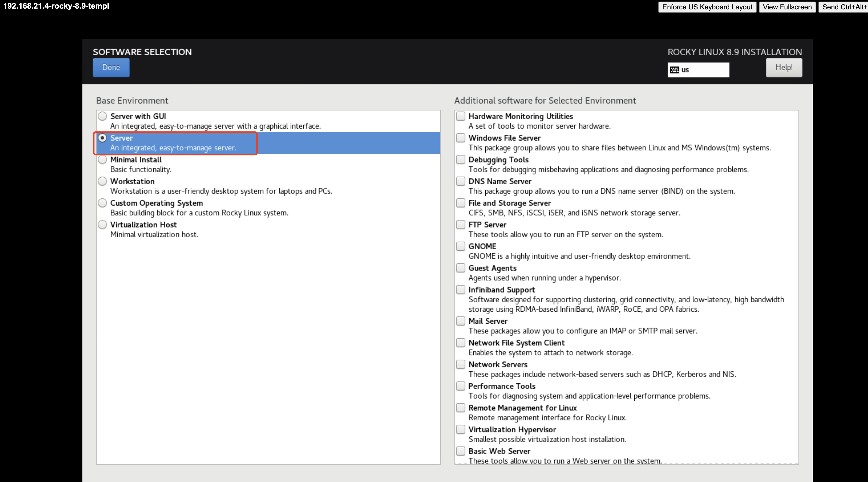
Task: Click the 192.168.21.4-rocky-8.9-templ console title
Action: [x=56, y=6]
